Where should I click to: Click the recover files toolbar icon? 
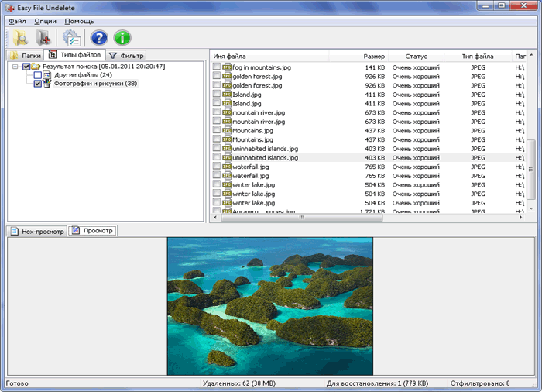[43, 38]
